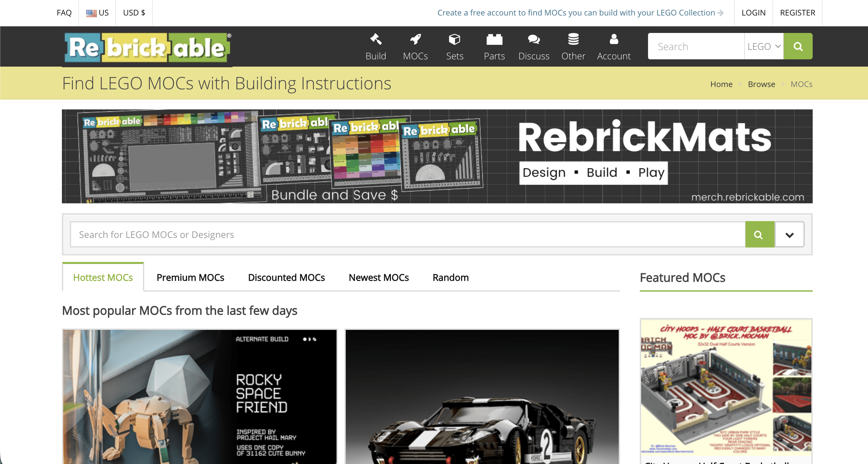Switch to the Newest MOCs tab
868x464 pixels.
(x=378, y=277)
